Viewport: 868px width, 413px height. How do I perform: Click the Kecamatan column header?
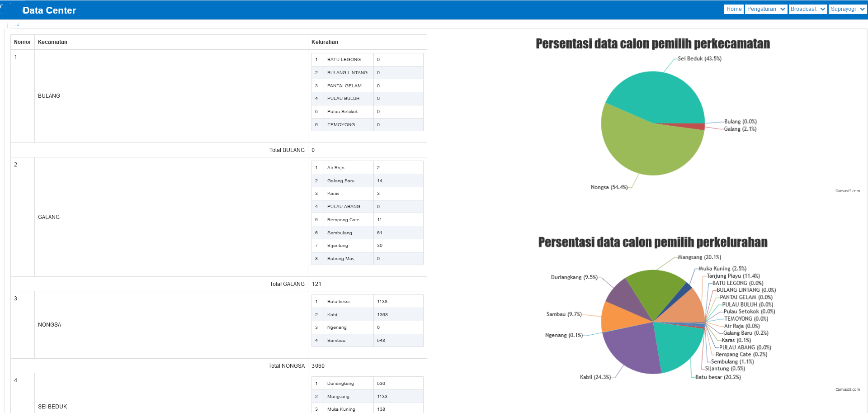pyautogui.click(x=52, y=42)
